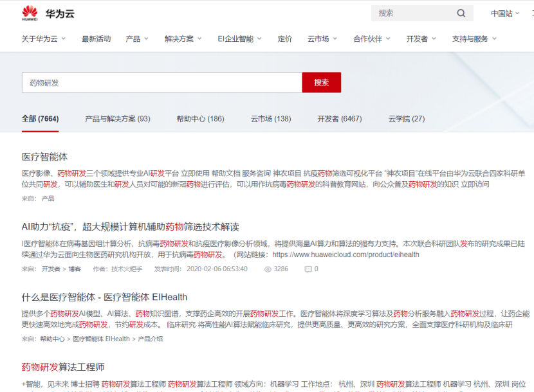Click the 华为云 brand text
The height and width of the screenshot is (392, 534).
click(60, 13)
